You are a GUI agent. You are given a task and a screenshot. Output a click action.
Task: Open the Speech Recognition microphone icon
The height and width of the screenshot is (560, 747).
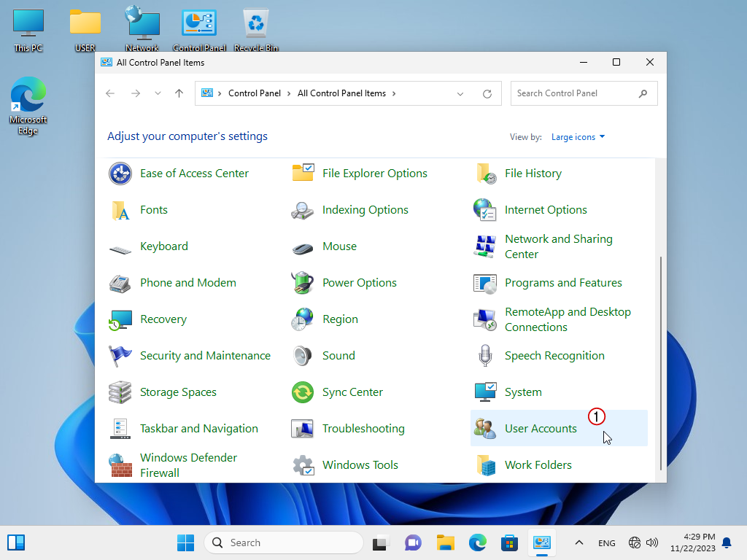click(485, 356)
